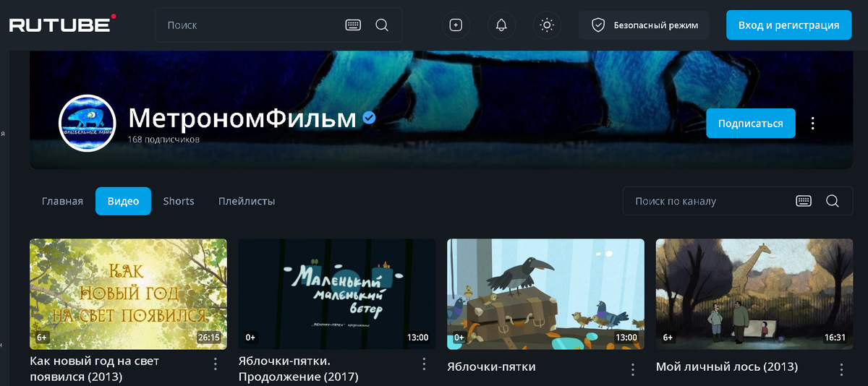
Task: Click the magnifier icon in top search bar
Action: (382, 25)
